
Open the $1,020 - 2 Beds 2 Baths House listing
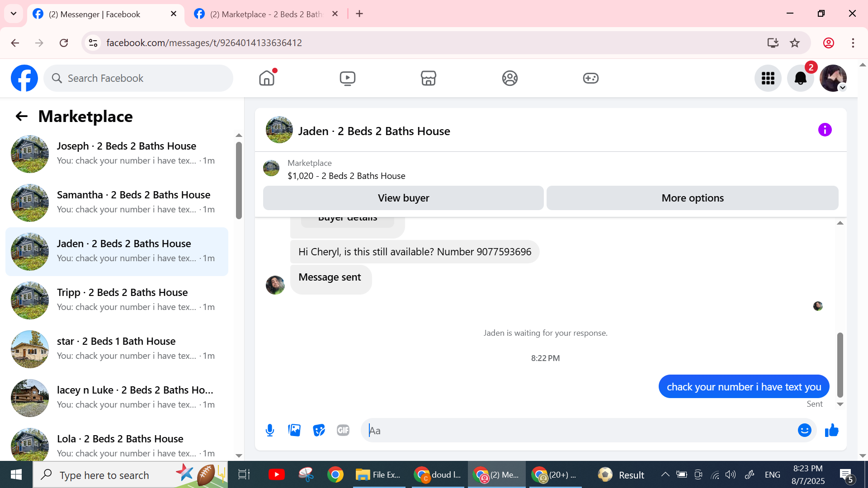(x=346, y=176)
